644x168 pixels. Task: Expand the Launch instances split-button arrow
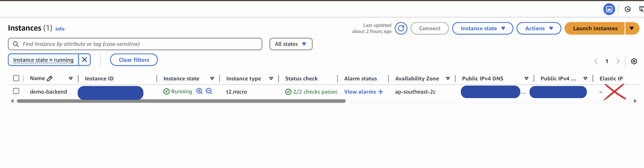pyautogui.click(x=632, y=28)
